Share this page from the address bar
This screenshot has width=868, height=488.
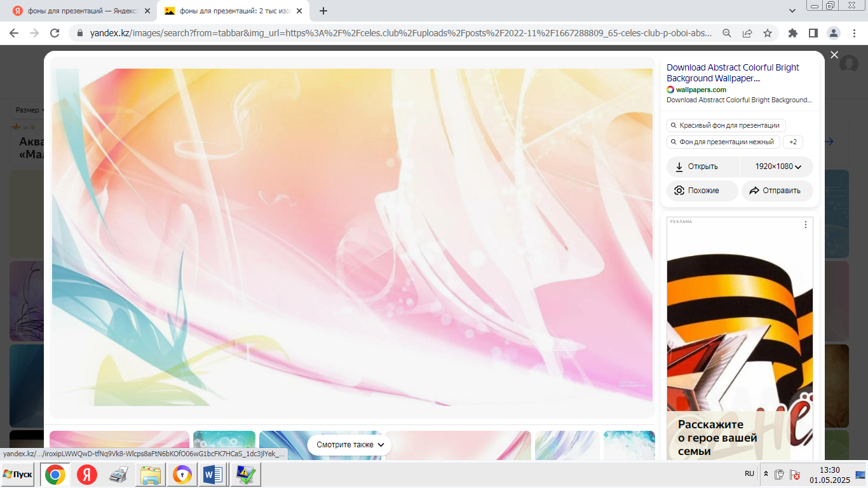pos(747,33)
